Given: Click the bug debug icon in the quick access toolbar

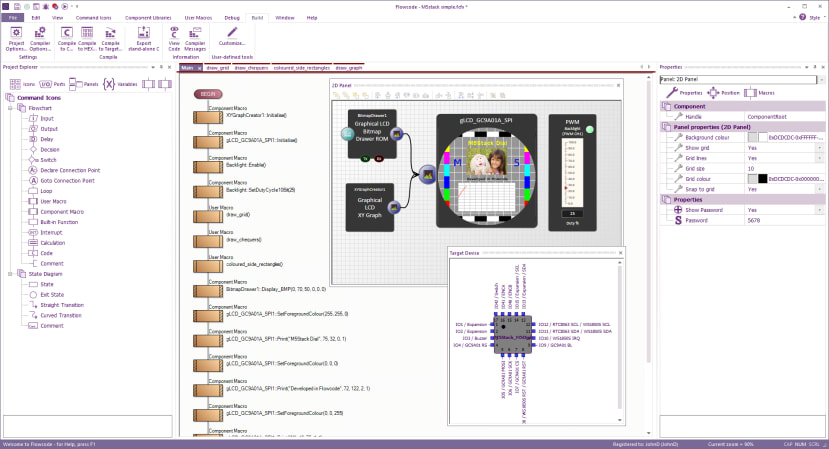Looking at the screenshot, I should [x=46, y=6].
